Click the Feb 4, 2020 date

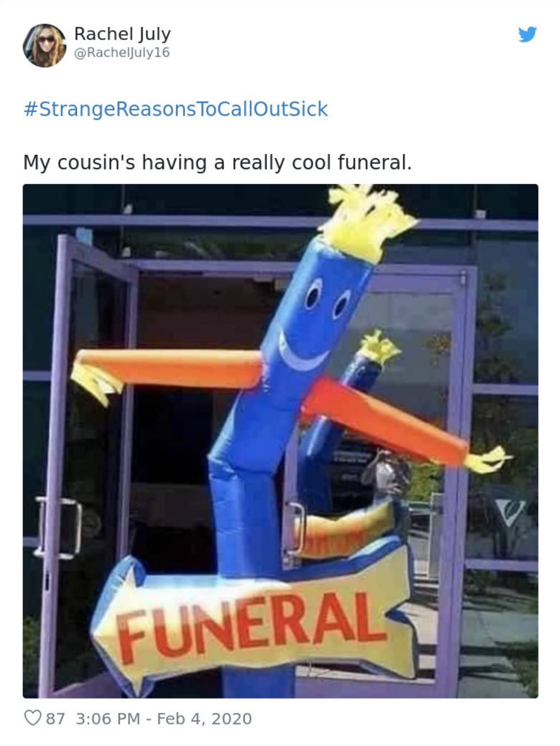tap(204, 718)
